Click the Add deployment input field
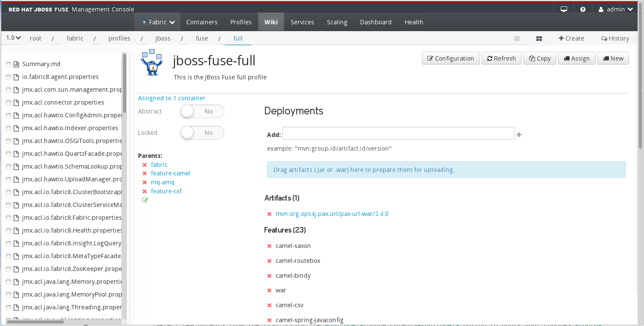 pyautogui.click(x=398, y=133)
